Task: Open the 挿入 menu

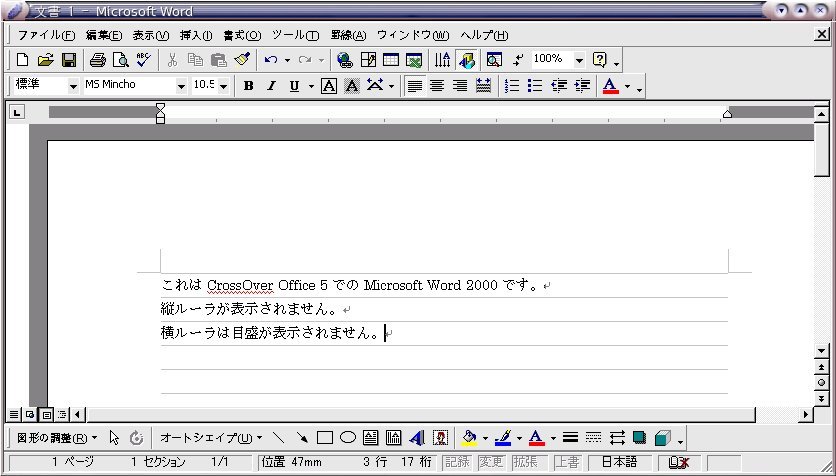Action: tap(196, 35)
